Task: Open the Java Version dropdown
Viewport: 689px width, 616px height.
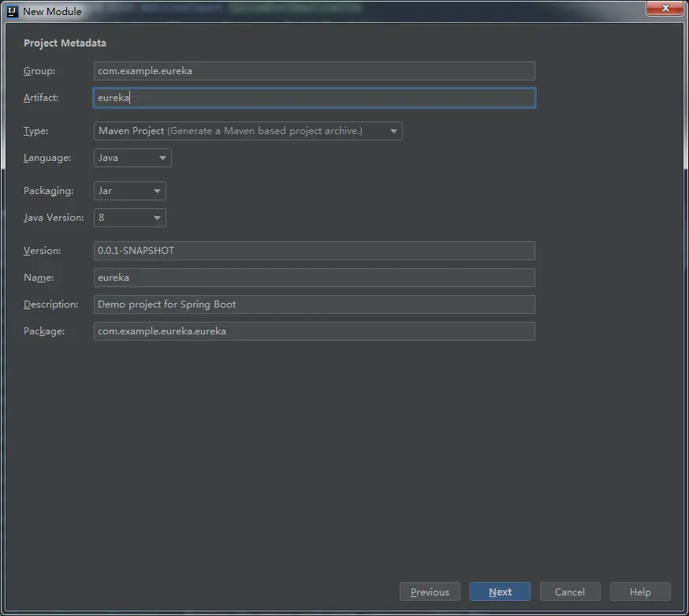Action: click(129, 218)
